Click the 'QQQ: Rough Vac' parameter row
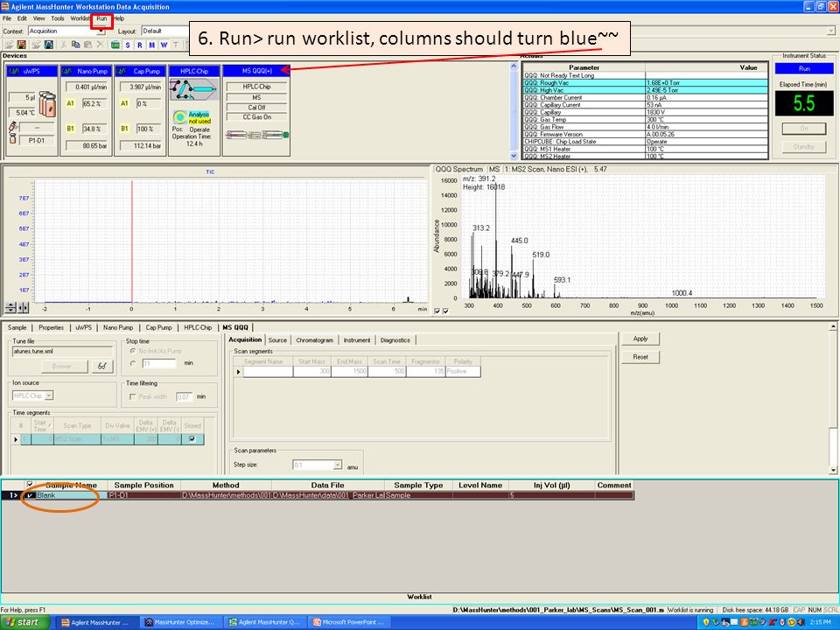The image size is (840, 630). click(646, 83)
